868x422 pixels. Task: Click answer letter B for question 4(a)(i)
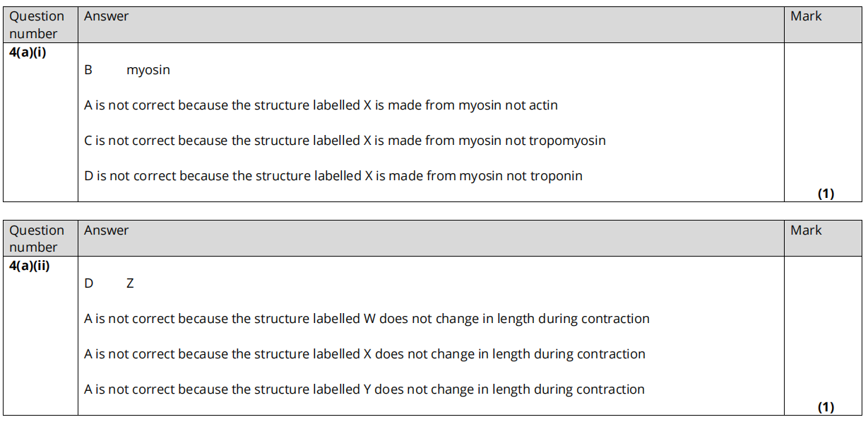click(88, 70)
